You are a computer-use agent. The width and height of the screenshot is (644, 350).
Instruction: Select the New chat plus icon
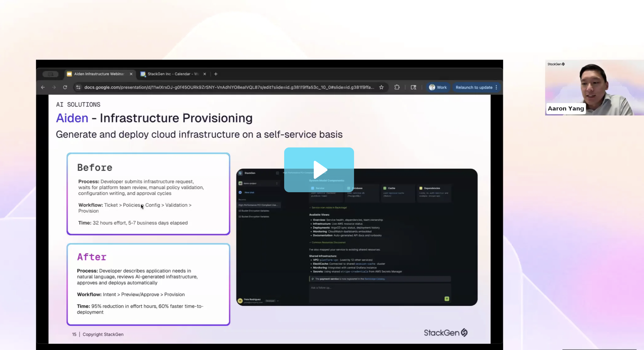coord(240,192)
